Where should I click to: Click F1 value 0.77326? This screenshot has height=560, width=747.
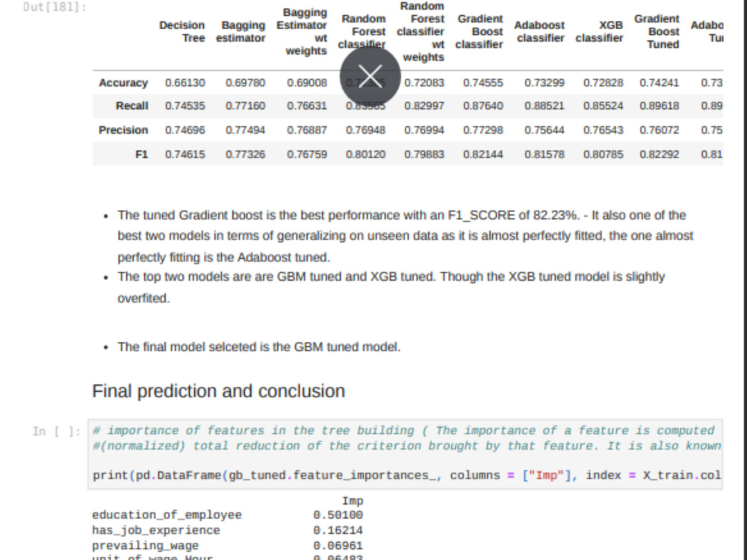245,155
